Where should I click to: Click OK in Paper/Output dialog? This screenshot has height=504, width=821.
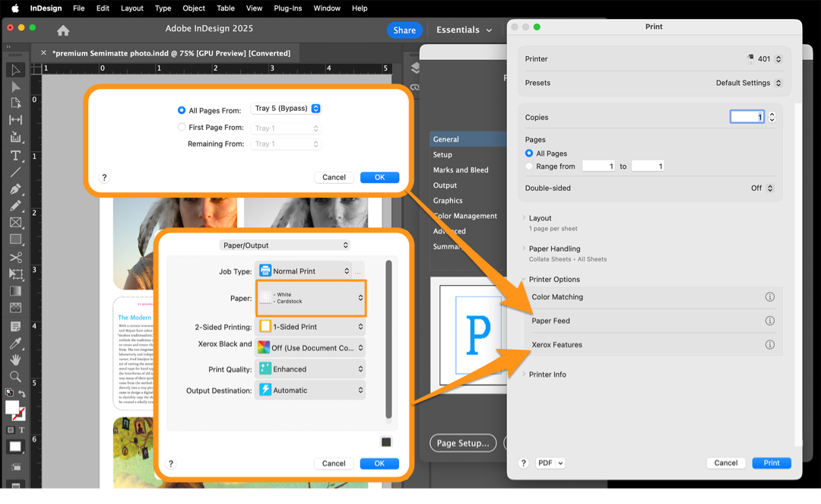[x=379, y=464]
